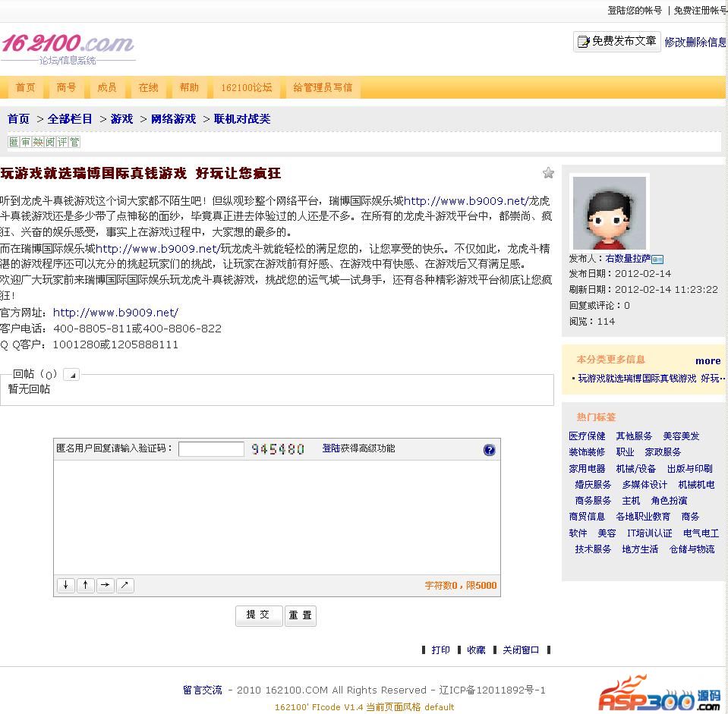Click the 管 square icon under breadcrumbs
728x714 pixels.
click(74, 142)
